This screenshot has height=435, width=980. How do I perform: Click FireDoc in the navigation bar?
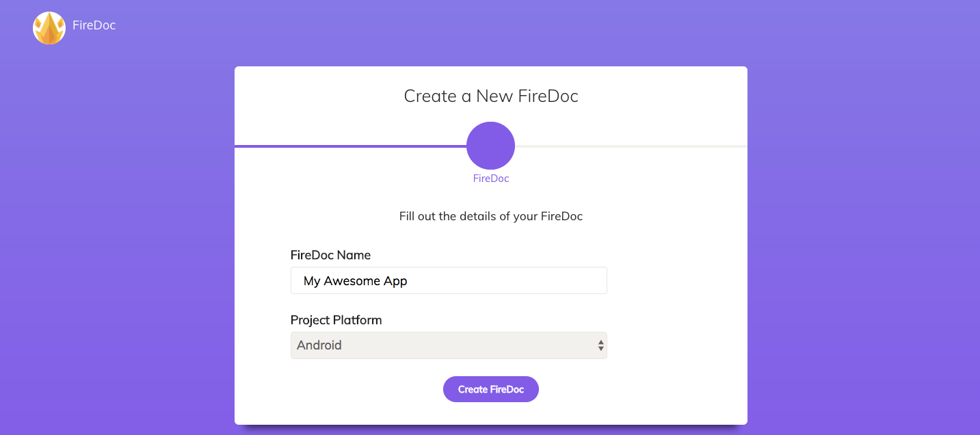pos(93,25)
